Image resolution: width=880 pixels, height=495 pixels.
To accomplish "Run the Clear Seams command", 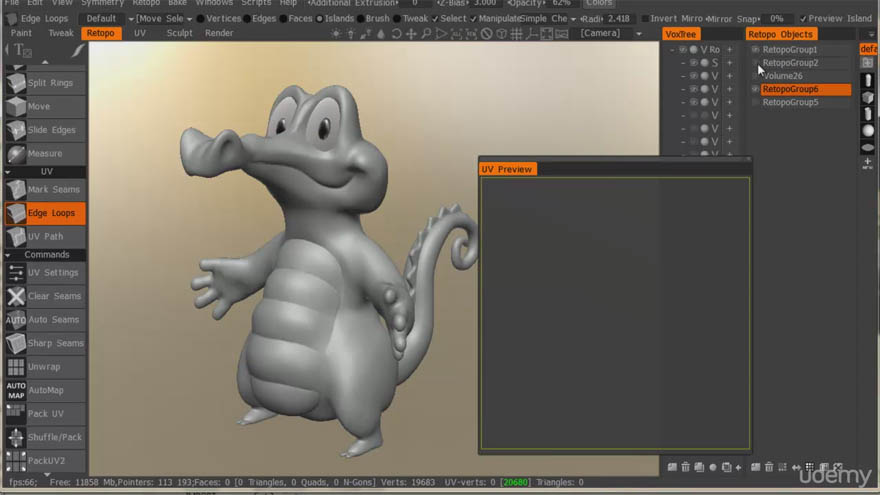I will pos(45,296).
